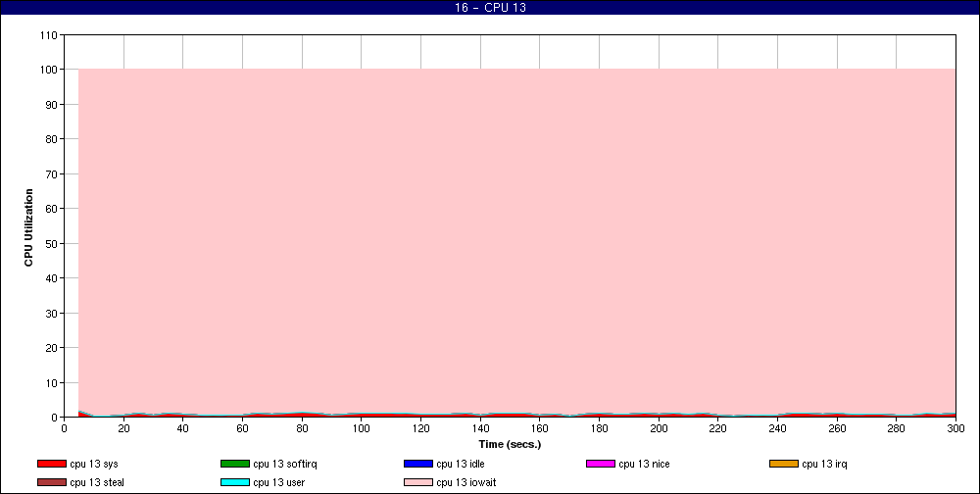Click the pink cpu 13 iowait swatch

click(x=418, y=483)
